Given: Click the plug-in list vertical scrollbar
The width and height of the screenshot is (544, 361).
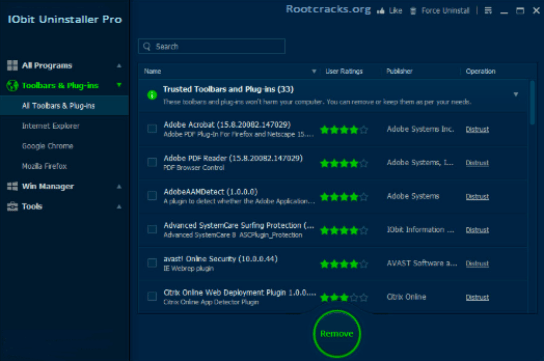Looking at the screenshot, I should (x=532, y=102).
